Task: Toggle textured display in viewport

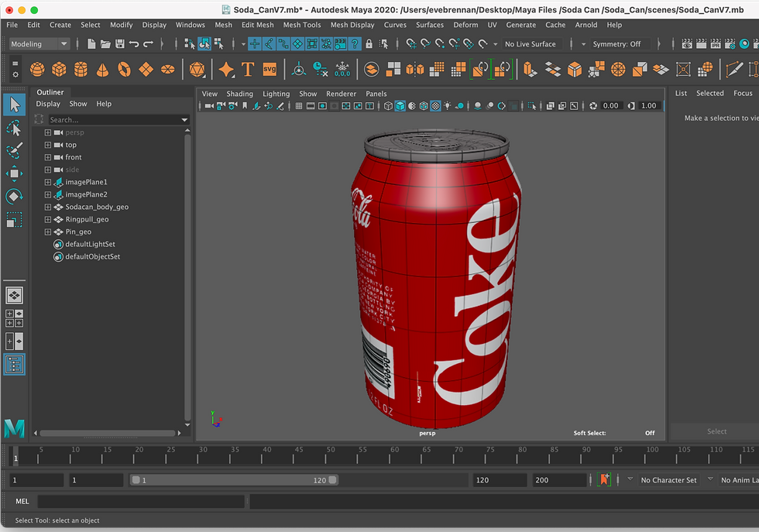Action: click(435, 106)
